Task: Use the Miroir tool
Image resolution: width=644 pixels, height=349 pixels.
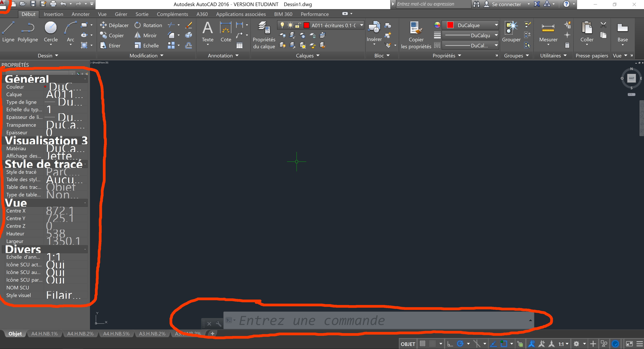Action: tap(146, 35)
